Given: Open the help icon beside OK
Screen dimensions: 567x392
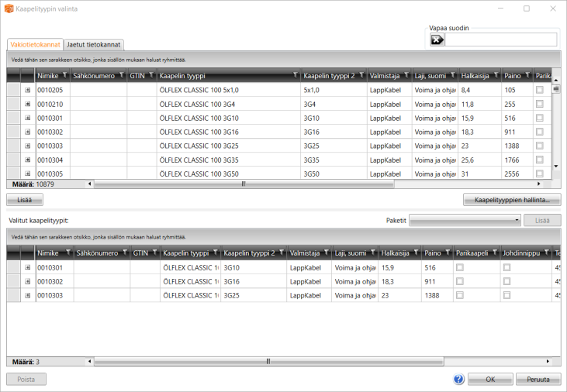Looking at the screenshot, I should pos(458,380).
